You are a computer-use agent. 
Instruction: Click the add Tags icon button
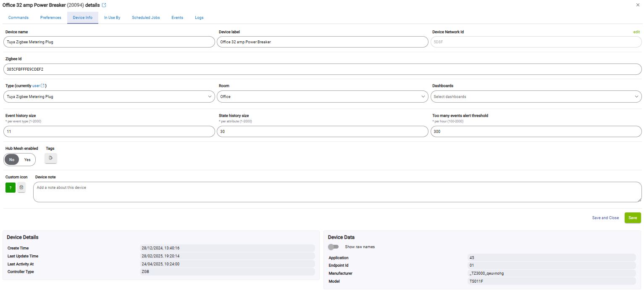point(51,158)
